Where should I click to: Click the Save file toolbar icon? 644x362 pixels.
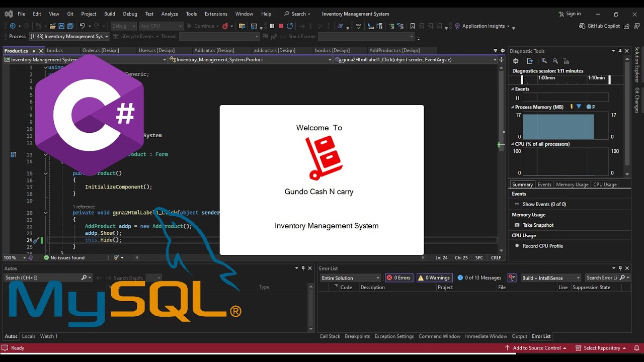(61, 26)
